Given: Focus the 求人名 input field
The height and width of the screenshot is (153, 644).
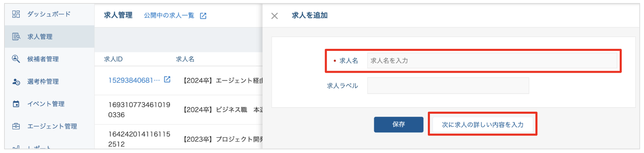Looking at the screenshot, I should (492, 60).
